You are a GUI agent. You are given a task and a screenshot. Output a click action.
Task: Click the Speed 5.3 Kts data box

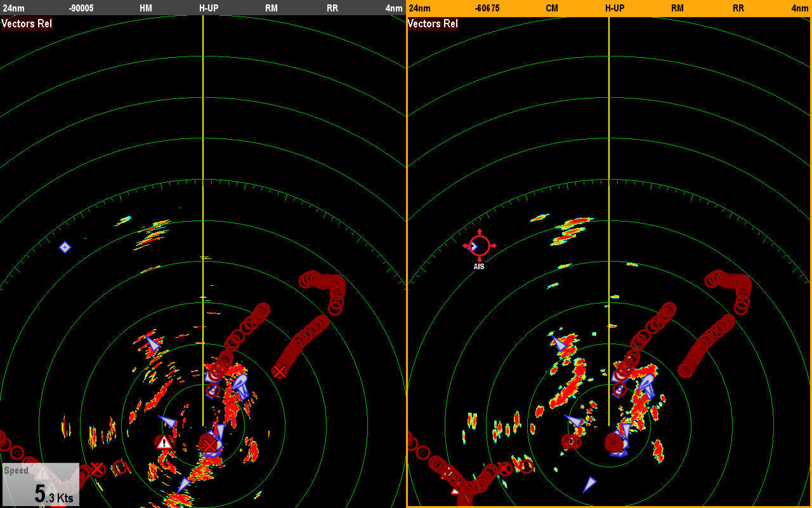point(40,484)
